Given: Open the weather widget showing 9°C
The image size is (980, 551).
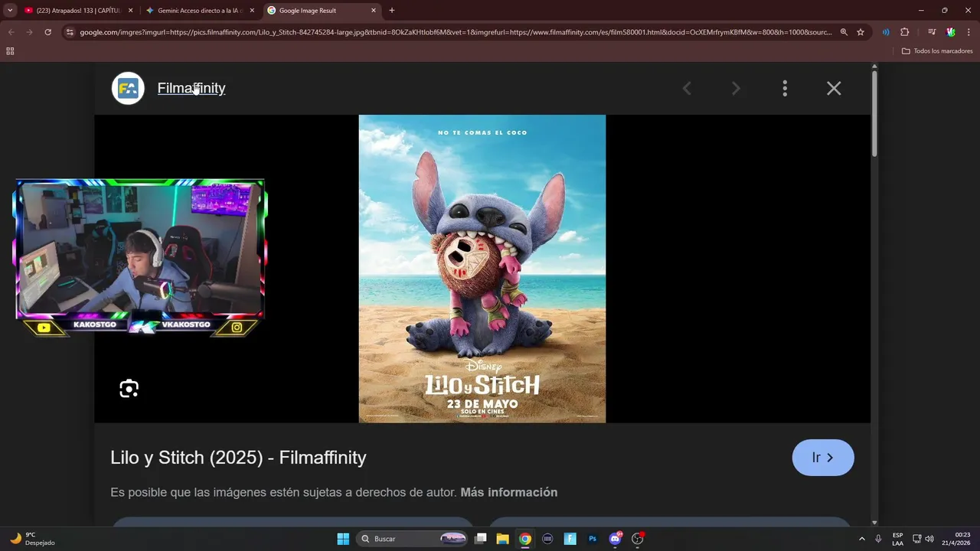Looking at the screenshot, I should (31, 539).
